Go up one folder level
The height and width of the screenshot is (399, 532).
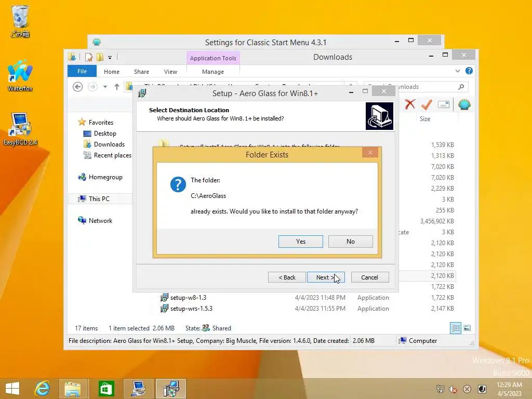click(117, 87)
